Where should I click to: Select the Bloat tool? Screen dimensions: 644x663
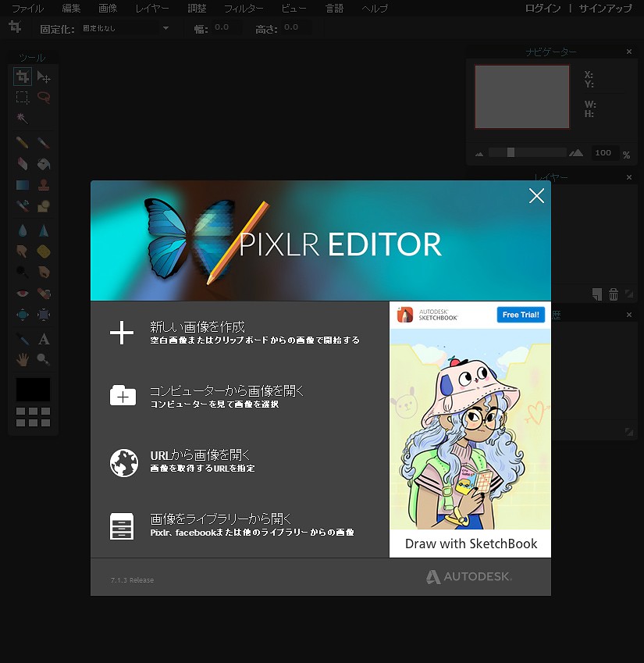(x=23, y=314)
